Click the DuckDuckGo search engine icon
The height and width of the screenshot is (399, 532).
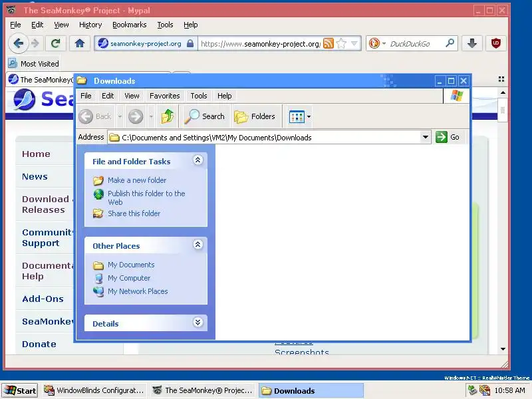374,43
